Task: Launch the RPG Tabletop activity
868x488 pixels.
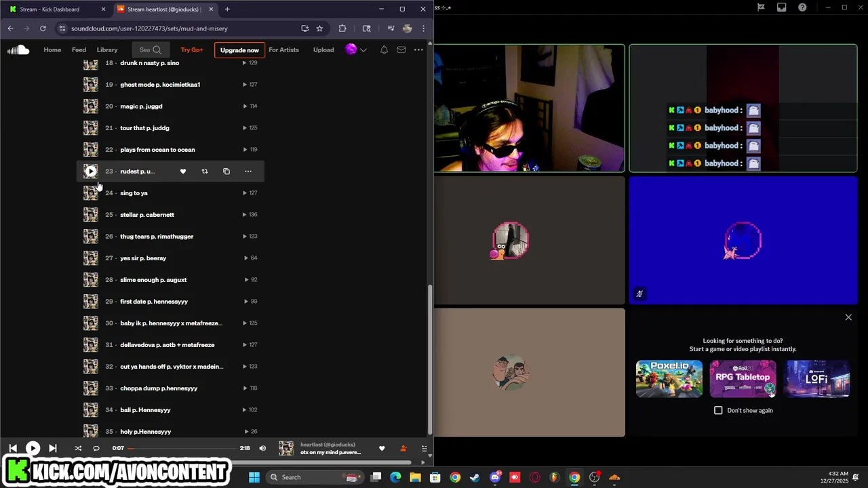Action: [743, 379]
